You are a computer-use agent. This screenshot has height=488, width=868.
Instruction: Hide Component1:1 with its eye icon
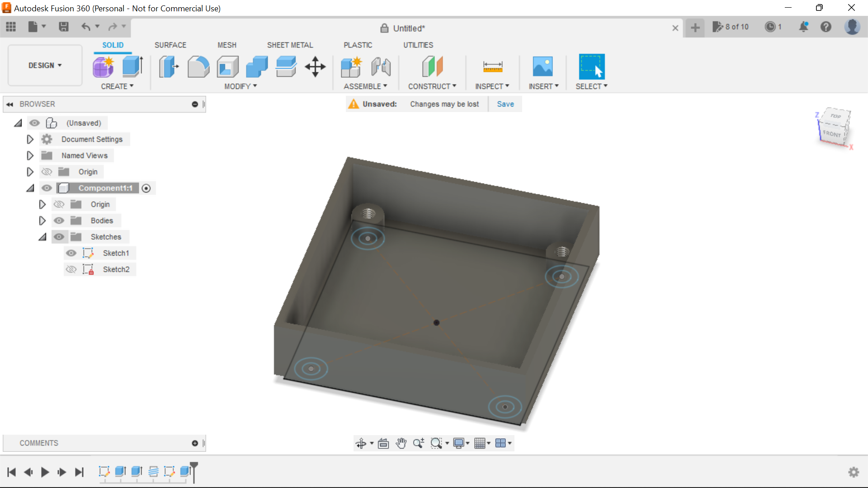coord(47,188)
